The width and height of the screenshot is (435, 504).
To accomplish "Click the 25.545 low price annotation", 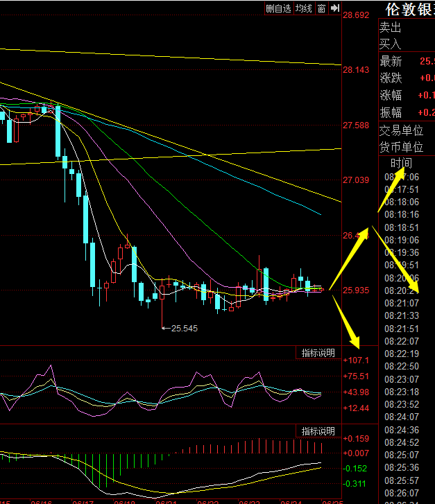I will 185,328.
